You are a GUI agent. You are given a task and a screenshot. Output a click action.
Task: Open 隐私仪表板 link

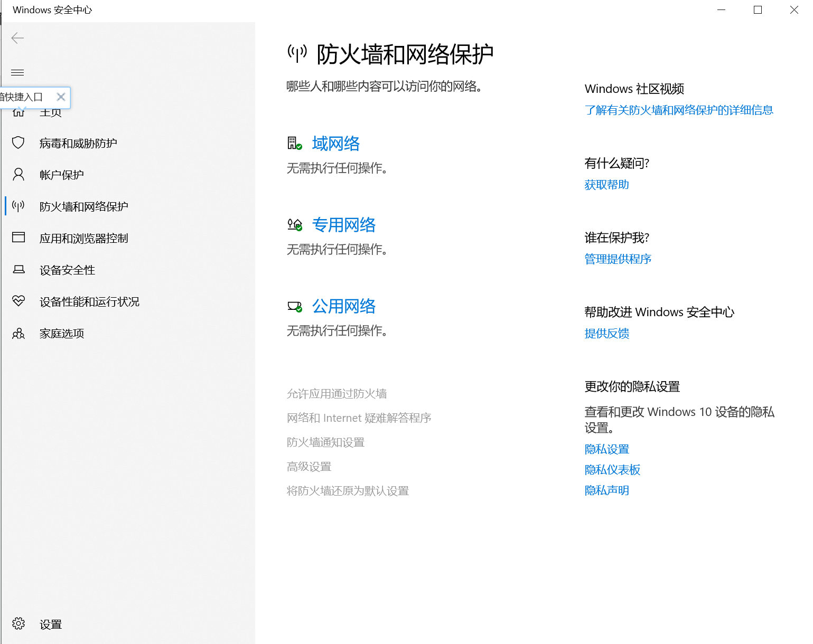point(613,470)
